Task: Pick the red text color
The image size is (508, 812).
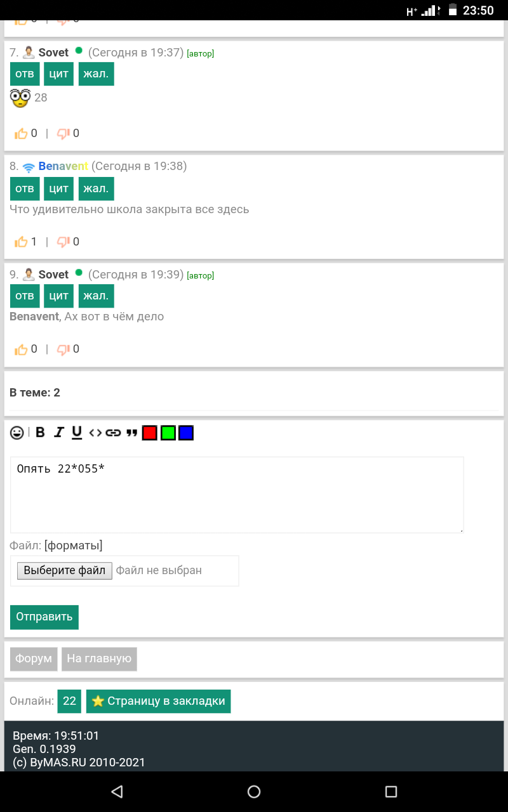Action: (x=150, y=433)
